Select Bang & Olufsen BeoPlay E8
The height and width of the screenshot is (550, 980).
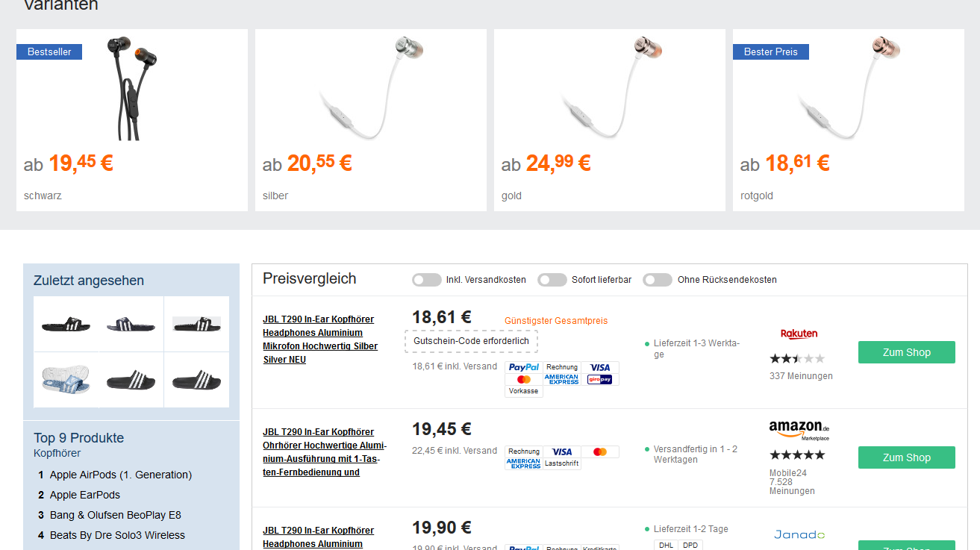(x=115, y=515)
